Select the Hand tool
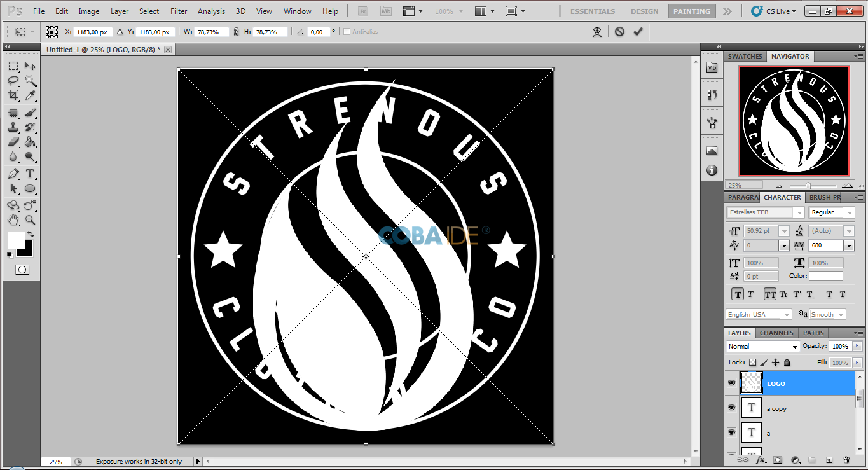This screenshot has width=868, height=470. [13, 220]
